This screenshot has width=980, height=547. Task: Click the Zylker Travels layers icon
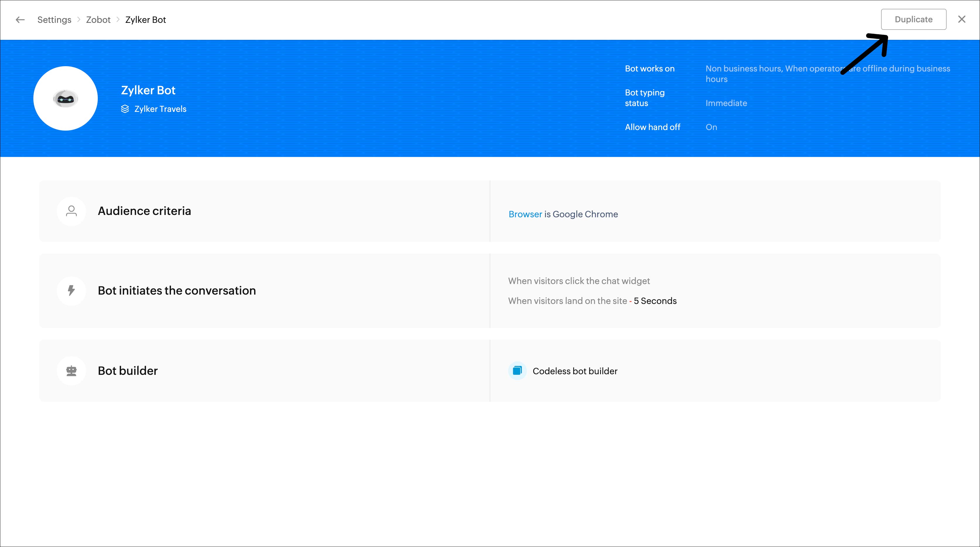[x=125, y=109]
